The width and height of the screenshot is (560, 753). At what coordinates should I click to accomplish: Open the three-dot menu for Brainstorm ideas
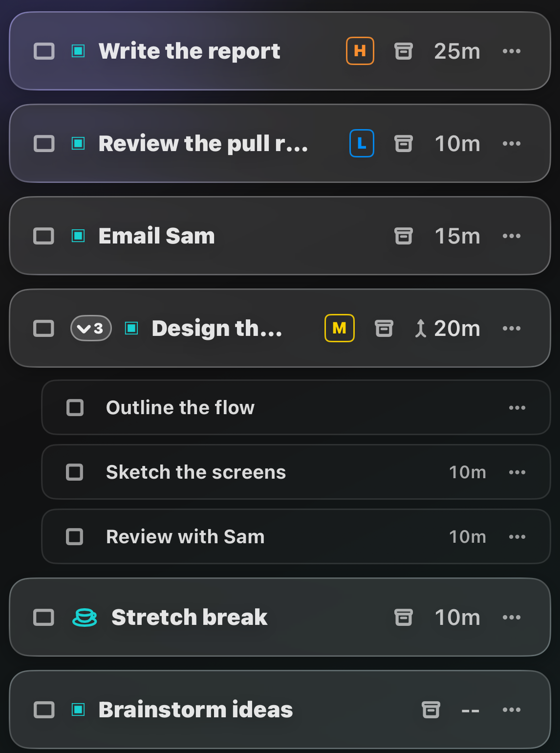(512, 709)
